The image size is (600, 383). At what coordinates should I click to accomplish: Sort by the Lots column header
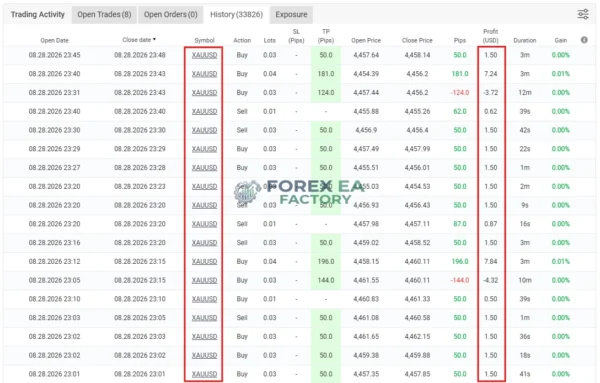pyautogui.click(x=269, y=40)
